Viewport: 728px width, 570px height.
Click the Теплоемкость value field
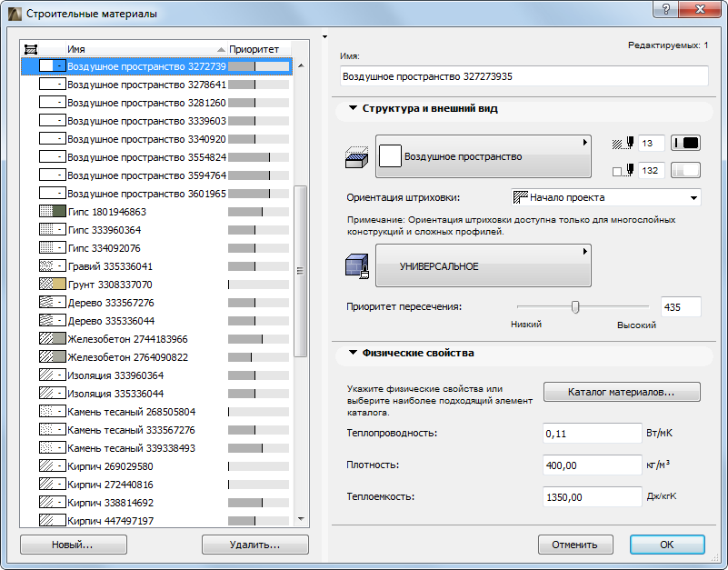592,497
